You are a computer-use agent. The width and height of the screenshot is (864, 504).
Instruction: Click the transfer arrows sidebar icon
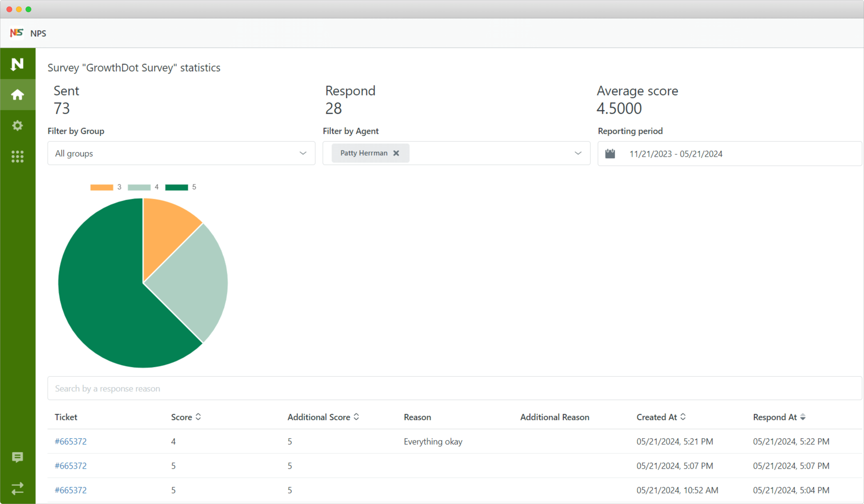pyautogui.click(x=17, y=488)
